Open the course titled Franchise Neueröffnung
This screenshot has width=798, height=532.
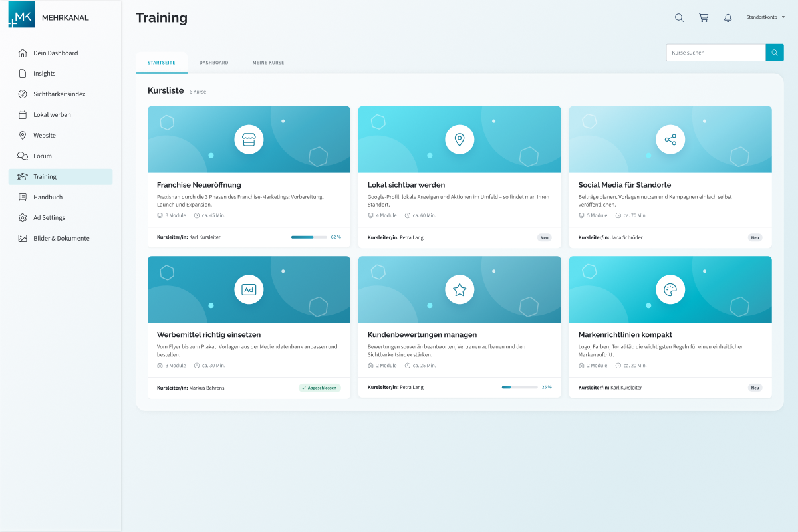coord(199,185)
